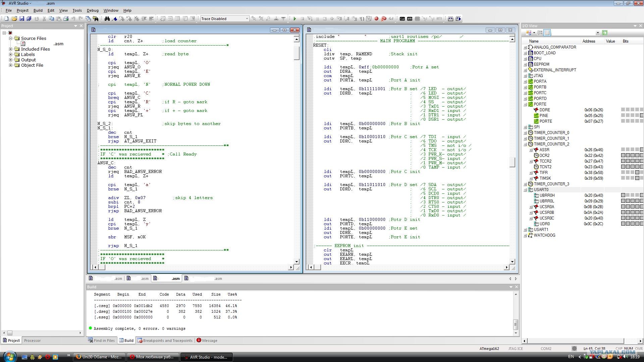Toggle first bit box of OCR2 register
The image size is (644, 362).
(x=623, y=156)
